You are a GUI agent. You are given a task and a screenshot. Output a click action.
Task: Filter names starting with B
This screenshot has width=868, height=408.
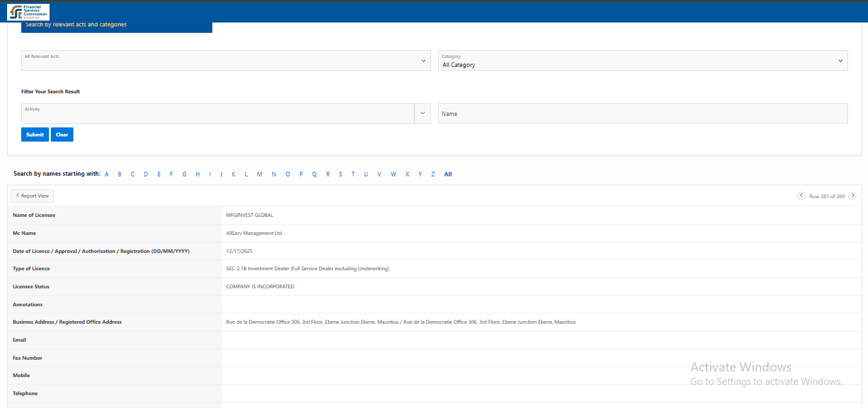tap(120, 174)
